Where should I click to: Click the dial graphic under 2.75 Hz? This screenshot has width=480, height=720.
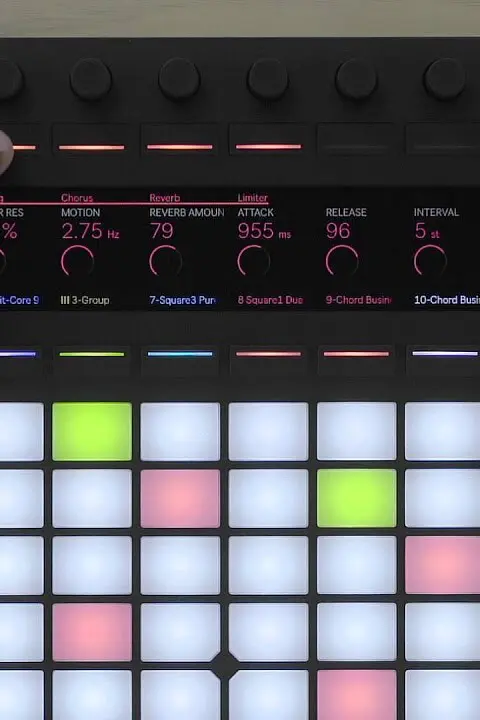[x=77, y=261]
